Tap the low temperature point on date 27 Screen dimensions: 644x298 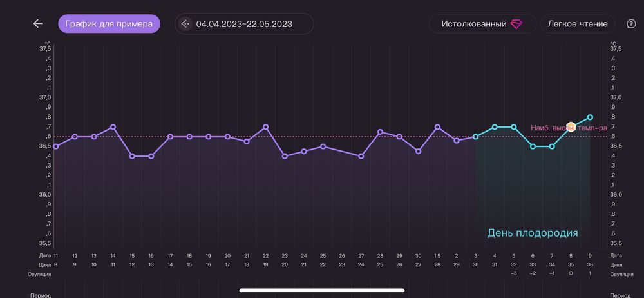coord(361,156)
